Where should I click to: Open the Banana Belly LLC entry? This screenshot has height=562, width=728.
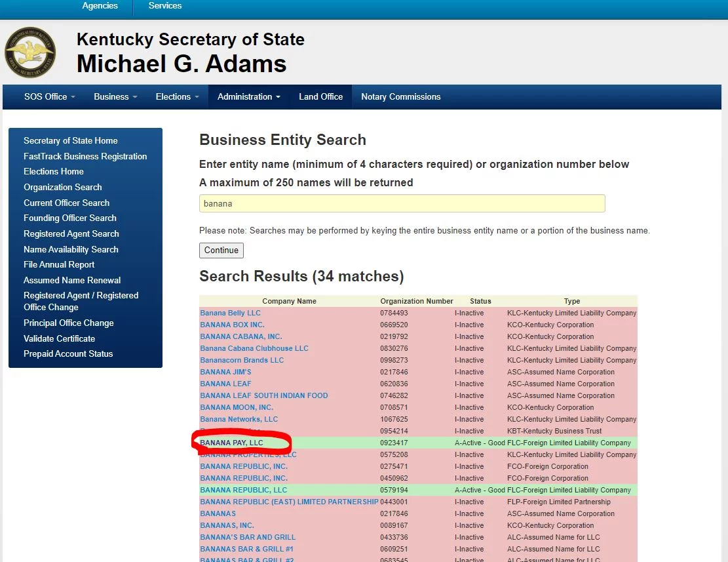coord(230,313)
